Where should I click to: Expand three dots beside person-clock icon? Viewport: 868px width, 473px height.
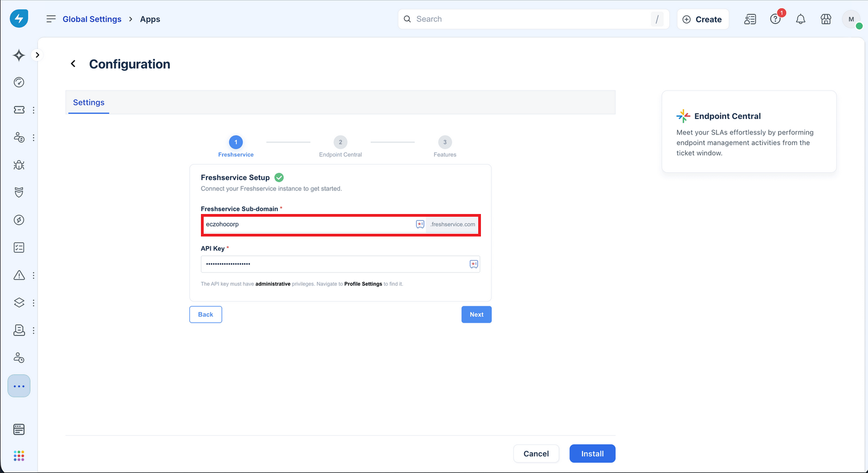(x=33, y=137)
